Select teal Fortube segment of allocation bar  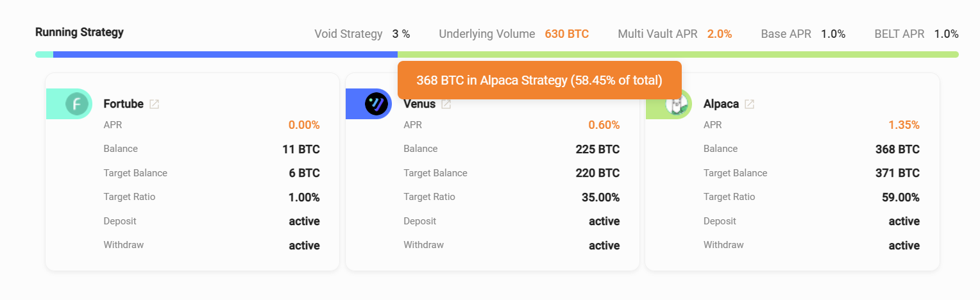coord(44,54)
